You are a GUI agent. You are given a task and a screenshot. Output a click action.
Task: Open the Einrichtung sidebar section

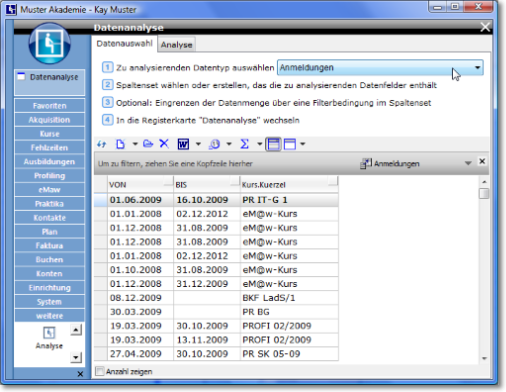pyautogui.click(x=50, y=288)
